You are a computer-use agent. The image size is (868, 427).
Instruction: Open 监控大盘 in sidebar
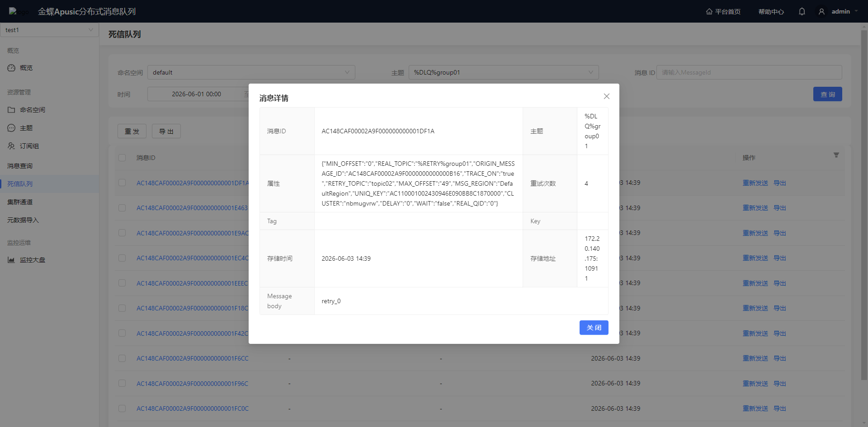[33, 260]
